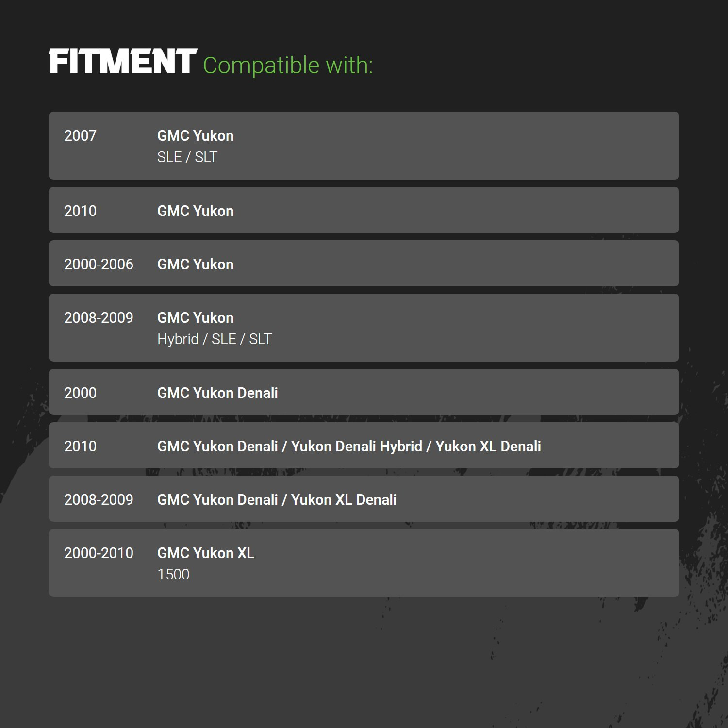Click the Yukon XL Denali text in 2010 row
The height and width of the screenshot is (728, 728).
coord(488,447)
